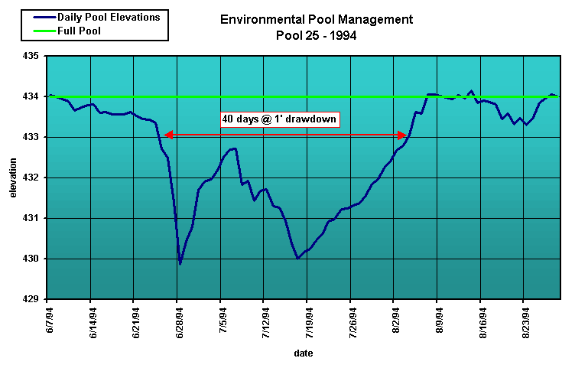Click the 8/9/94 date label
This screenshot has height=368, width=588.
tap(440, 320)
